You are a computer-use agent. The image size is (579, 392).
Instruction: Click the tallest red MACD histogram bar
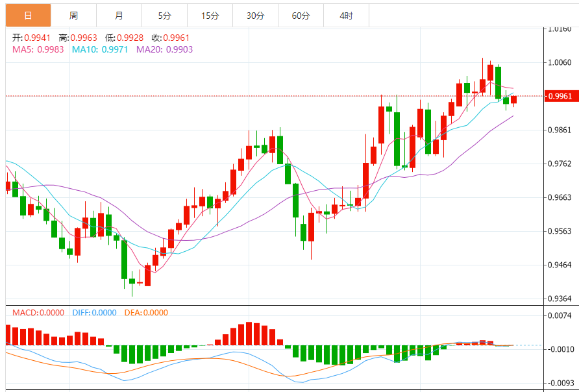pyautogui.click(x=249, y=334)
